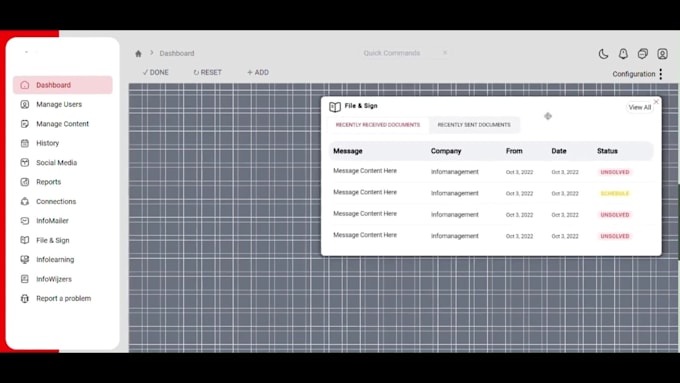The height and width of the screenshot is (383, 680).
Task: Click the Report a problem bug icon
Action: (x=25, y=298)
